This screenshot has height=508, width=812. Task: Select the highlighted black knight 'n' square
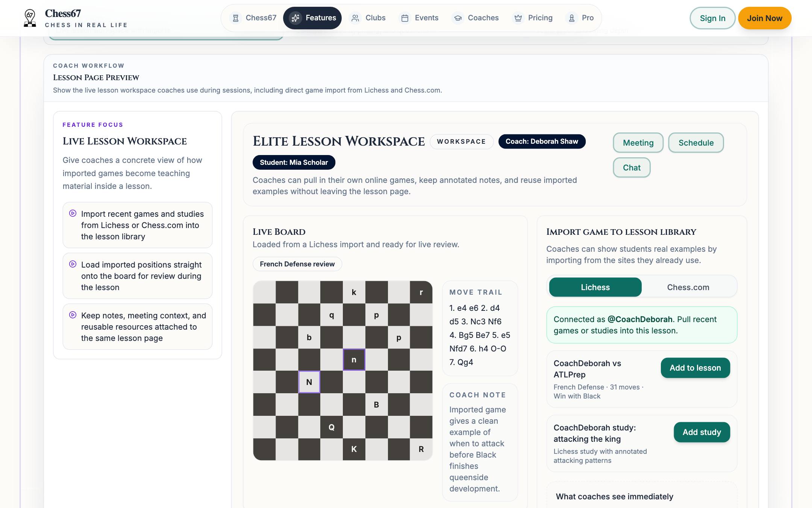coord(354,360)
